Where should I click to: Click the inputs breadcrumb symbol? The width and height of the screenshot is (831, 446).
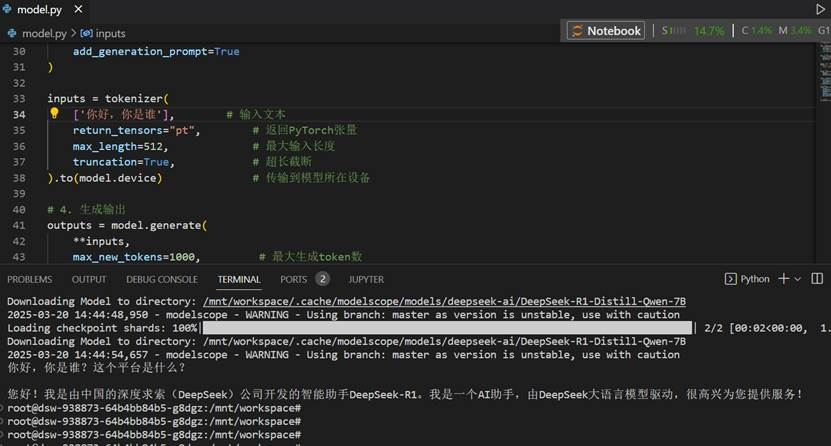[110, 33]
